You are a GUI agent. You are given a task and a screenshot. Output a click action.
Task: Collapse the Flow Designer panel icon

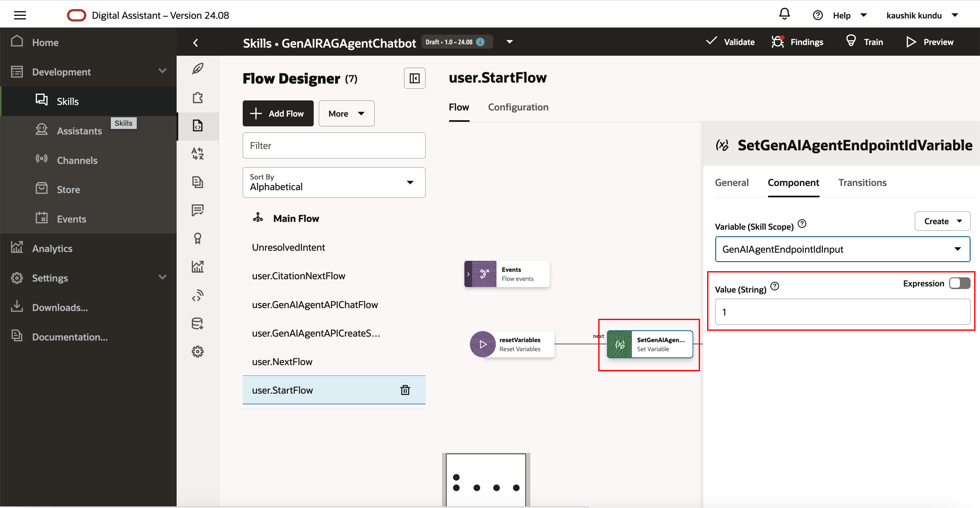[x=414, y=78]
